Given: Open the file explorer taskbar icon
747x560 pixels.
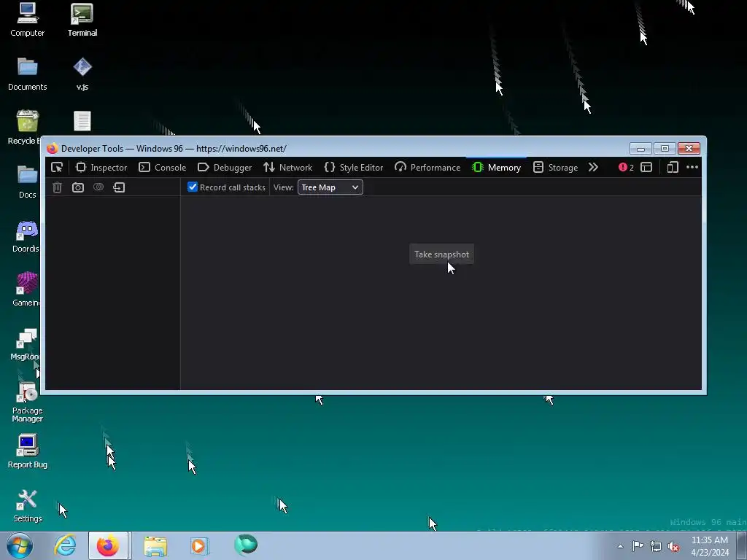Looking at the screenshot, I should click(x=155, y=545).
